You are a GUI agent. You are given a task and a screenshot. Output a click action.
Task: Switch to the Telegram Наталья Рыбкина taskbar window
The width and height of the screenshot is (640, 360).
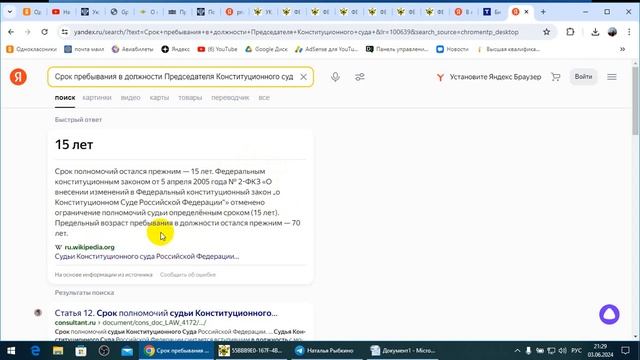coord(326,351)
